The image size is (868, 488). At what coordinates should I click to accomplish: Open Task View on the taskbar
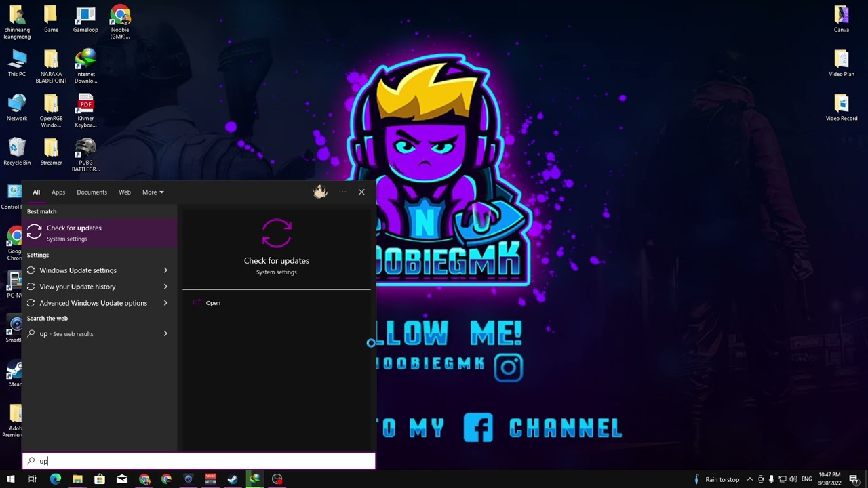pyautogui.click(x=32, y=479)
